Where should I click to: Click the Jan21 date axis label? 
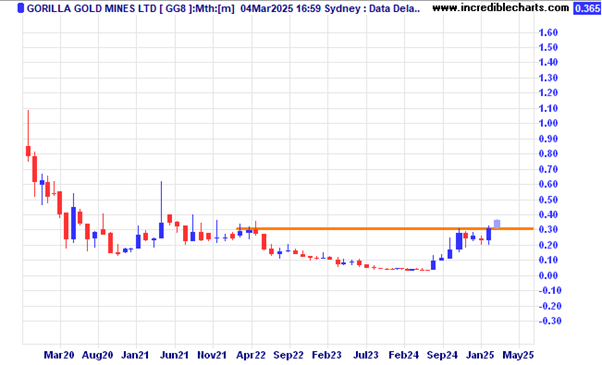click(x=135, y=355)
